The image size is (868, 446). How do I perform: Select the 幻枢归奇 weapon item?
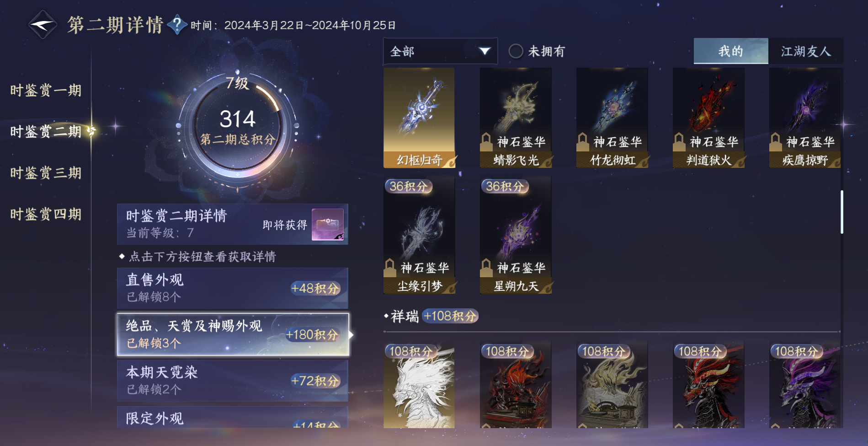click(x=419, y=118)
